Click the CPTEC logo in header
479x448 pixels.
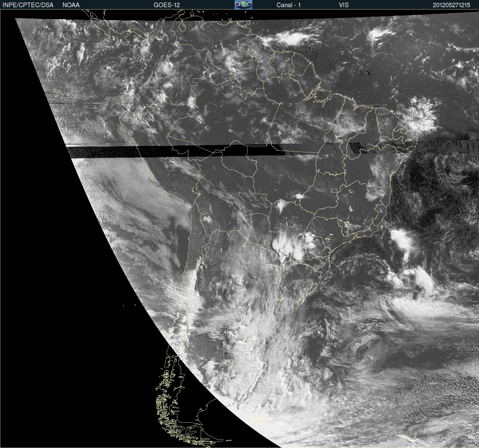243,5
